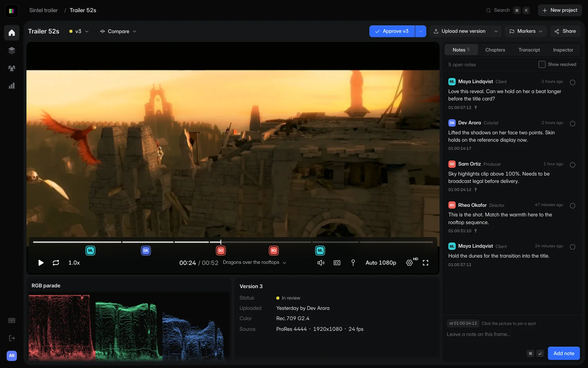
Task: Play the video
Action: (41, 263)
